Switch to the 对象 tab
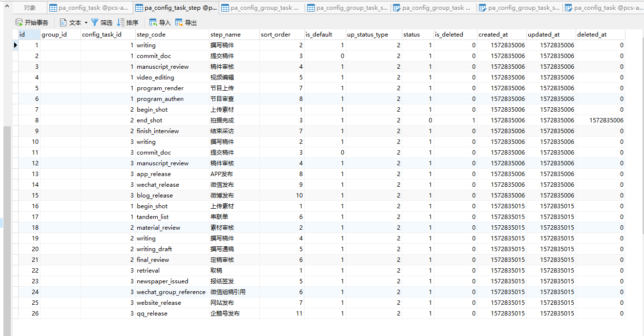The width and height of the screenshot is (644, 336). click(x=30, y=8)
